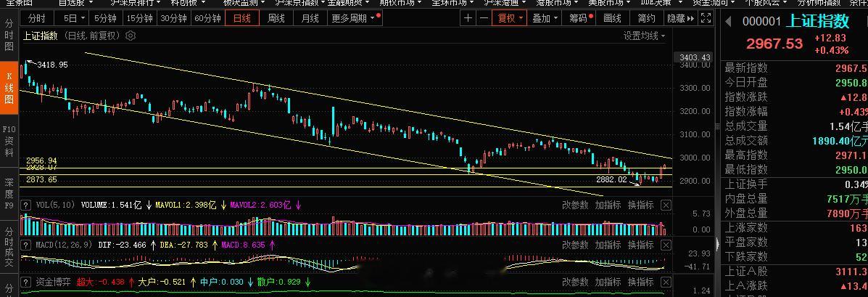
Task: Click 改参数 for VOL indicator
Action: (575, 205)
